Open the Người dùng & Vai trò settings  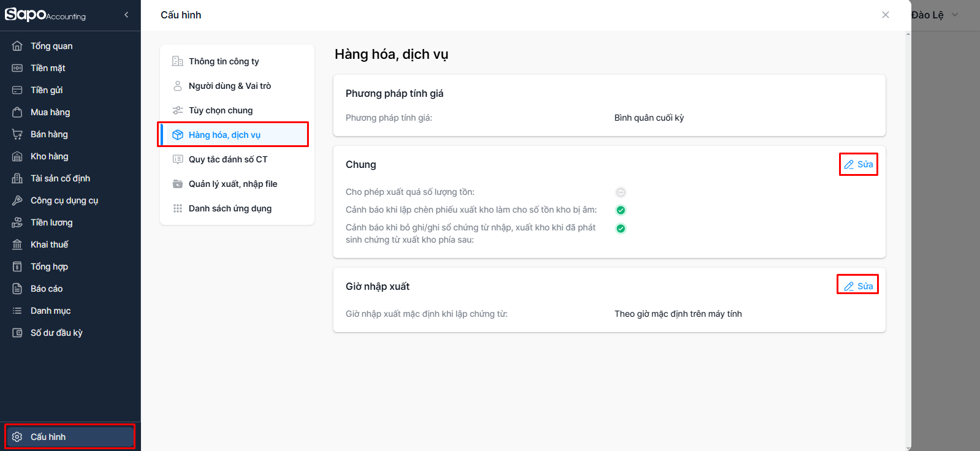tap(230, 86)
